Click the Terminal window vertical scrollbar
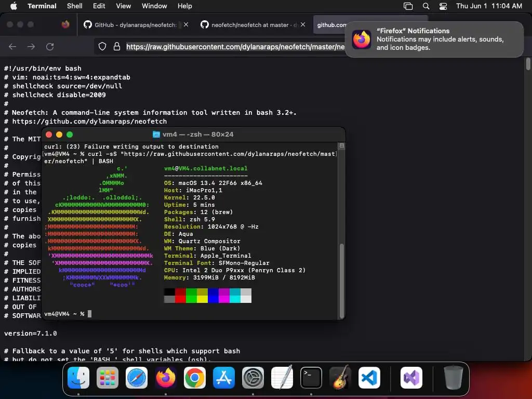The height and width of the screenshot is (399, 532). tap(342, 280)
